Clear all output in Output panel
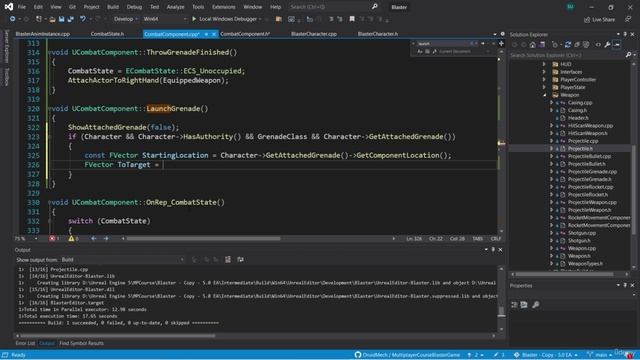The height and width of the screenshot is (360, 640). (228, 260)
